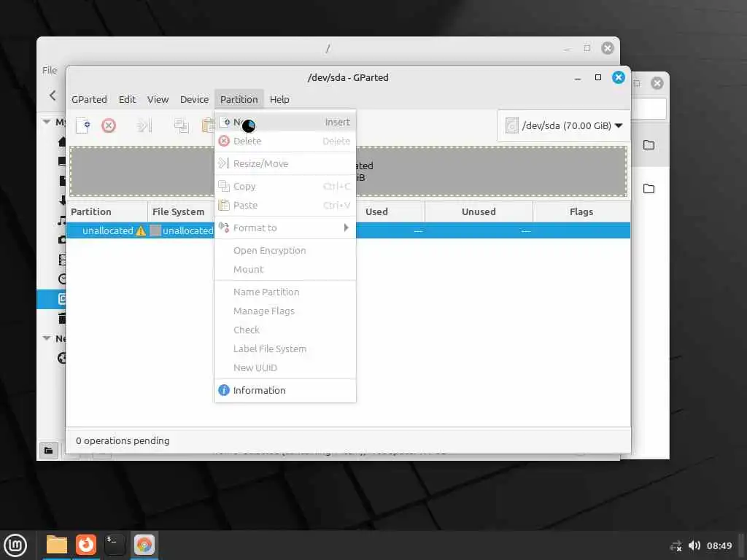Image resolution: width=747 pixels, height=560 pixels.
Task: Open the File menu in file manager
Action: (x=50, y=71)
